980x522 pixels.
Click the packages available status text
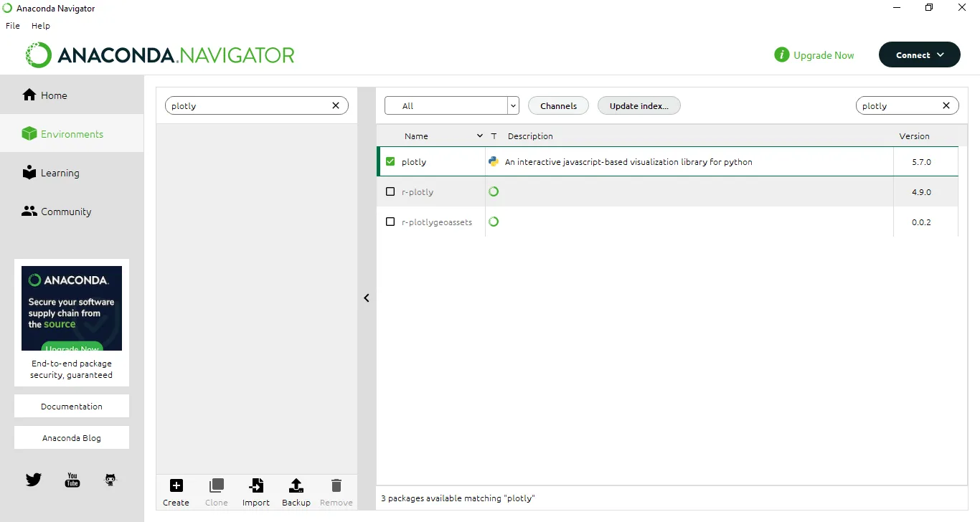pos(458,498)
